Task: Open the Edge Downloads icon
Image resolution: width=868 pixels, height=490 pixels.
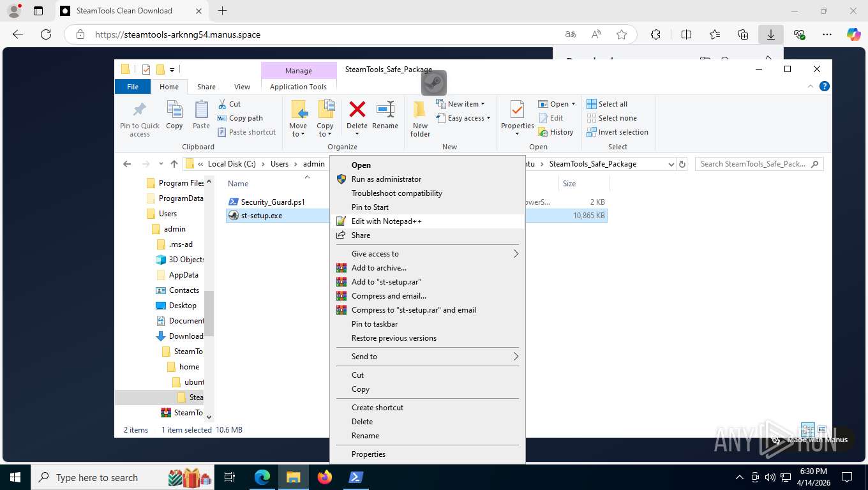Action: 771,34
